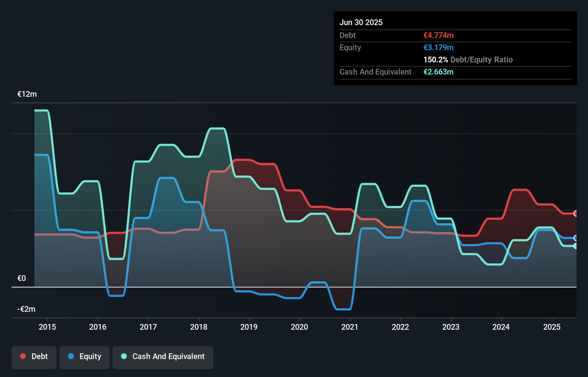Viewport: 588px width, 377px height.
Task: Toggle the Equity series visibility
Action: [x=85, y=357]
